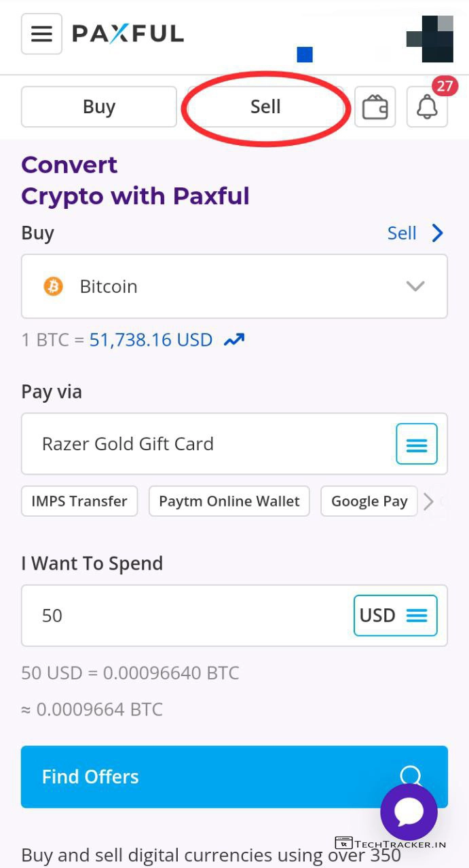The height and width of the screenshot is (868, 469).
Task: Open the user avatar profile
Action: point(430,39)
